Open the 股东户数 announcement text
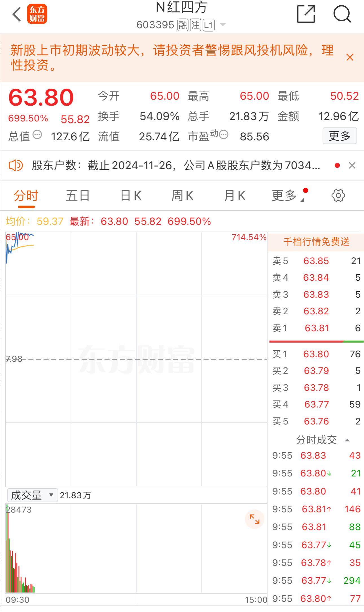The width and height of the screenshot is (364, 612). [x=176, y=165]
